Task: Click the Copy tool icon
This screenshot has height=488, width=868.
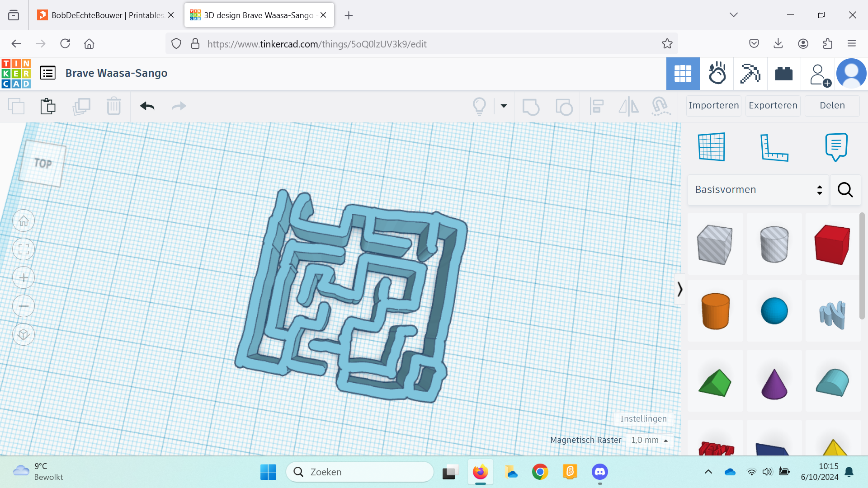Action: coord(16,106)
